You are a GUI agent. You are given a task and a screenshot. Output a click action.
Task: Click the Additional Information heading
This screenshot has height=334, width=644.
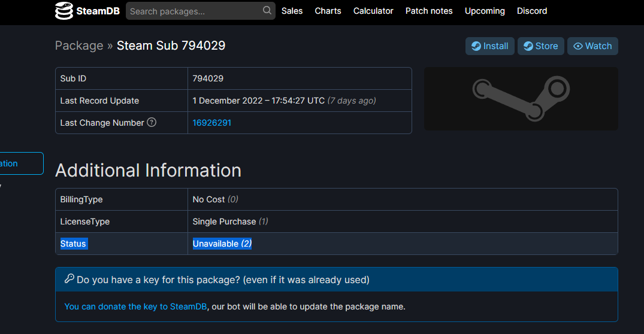(148, 170)
